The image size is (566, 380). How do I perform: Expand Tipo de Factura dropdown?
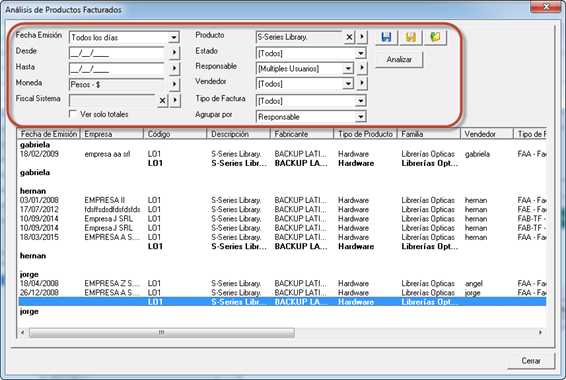coord(361,101)
